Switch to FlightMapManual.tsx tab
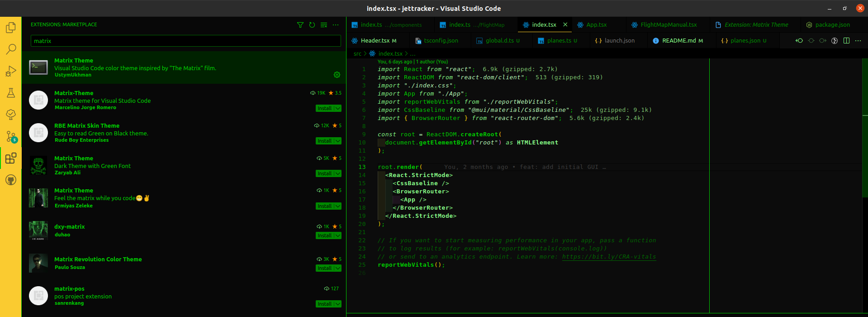Screen dimensions: 868x317 point(668,25)
